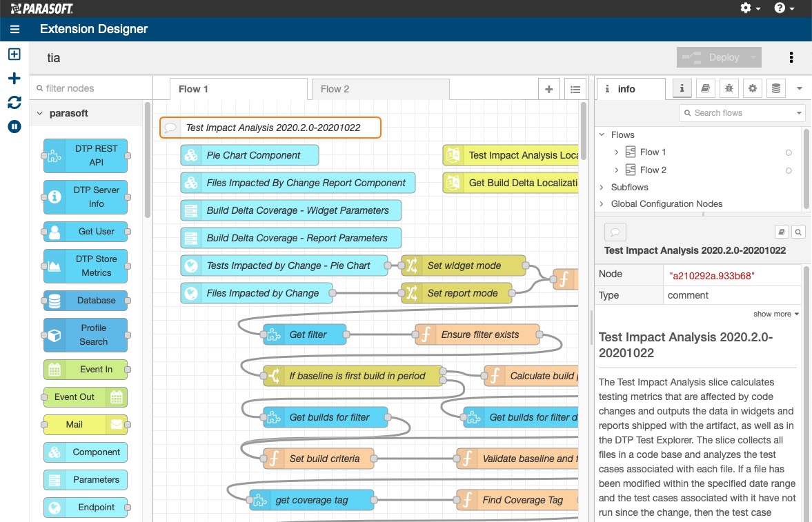Open the hamburger navigation menu
This screenshot has width=812, height=522.
14,30
